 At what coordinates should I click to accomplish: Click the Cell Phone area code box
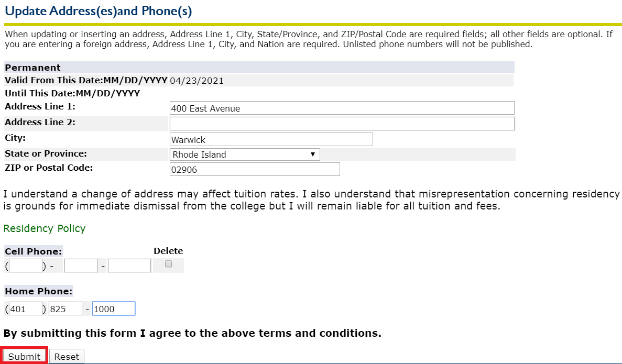[26, 266]
